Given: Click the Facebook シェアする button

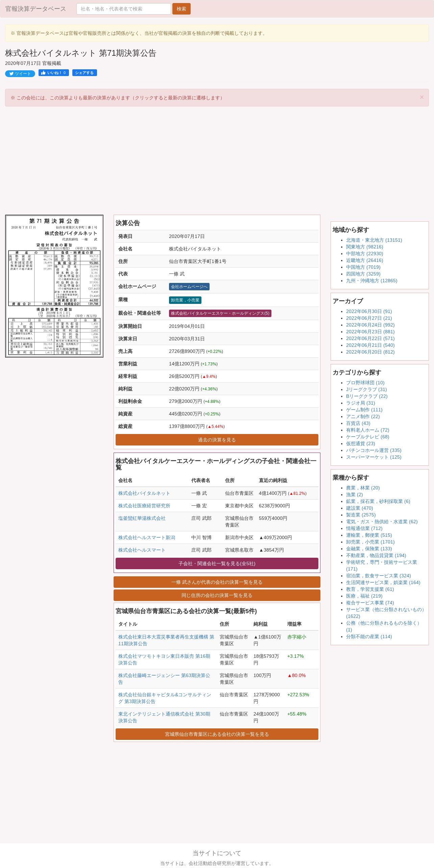Looking at the screenshot, I should coord(85,73).
